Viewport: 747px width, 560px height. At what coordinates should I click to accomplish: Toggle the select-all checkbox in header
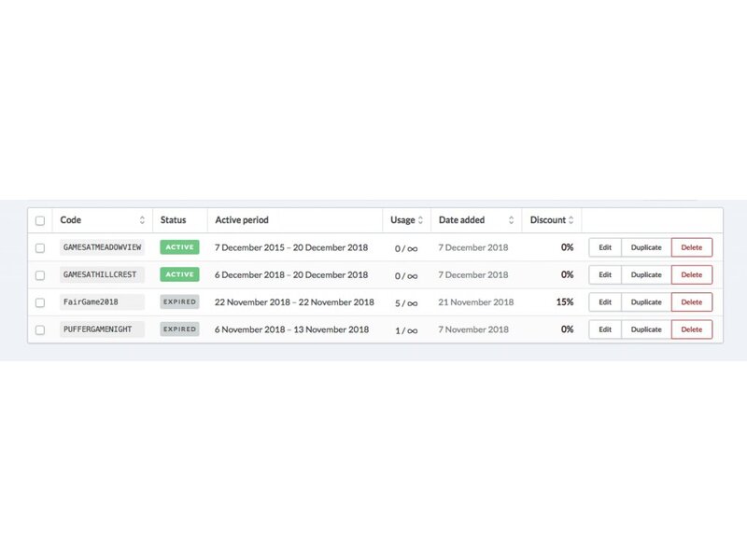(39, 221)
